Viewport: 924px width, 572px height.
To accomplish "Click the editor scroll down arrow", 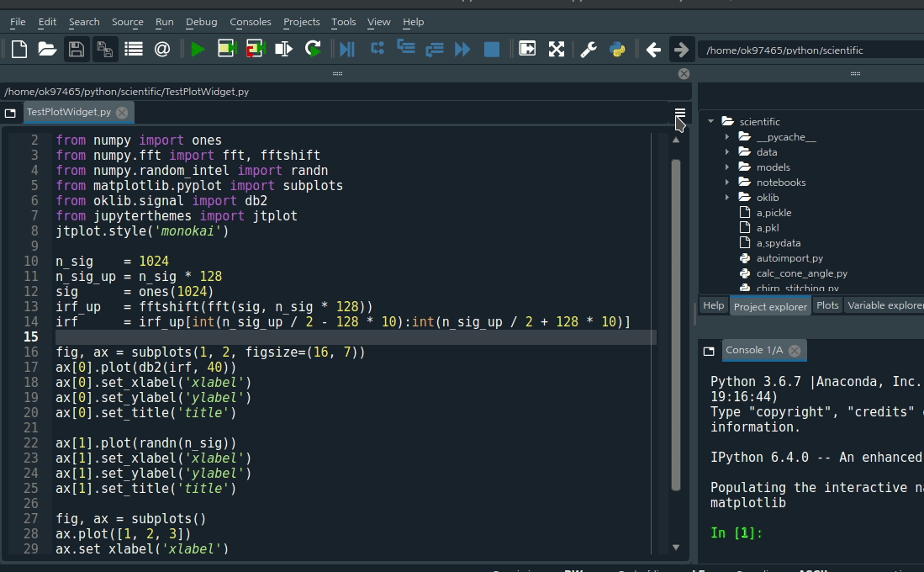I will click(x=676, y=548).
